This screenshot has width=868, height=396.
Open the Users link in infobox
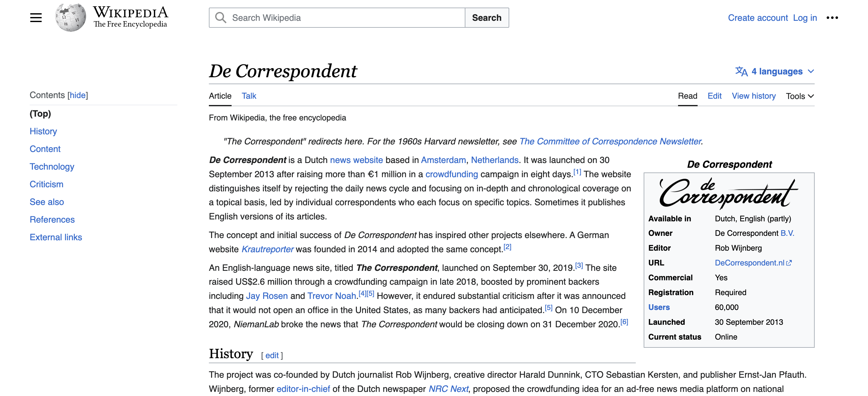[x=659, y=307]
